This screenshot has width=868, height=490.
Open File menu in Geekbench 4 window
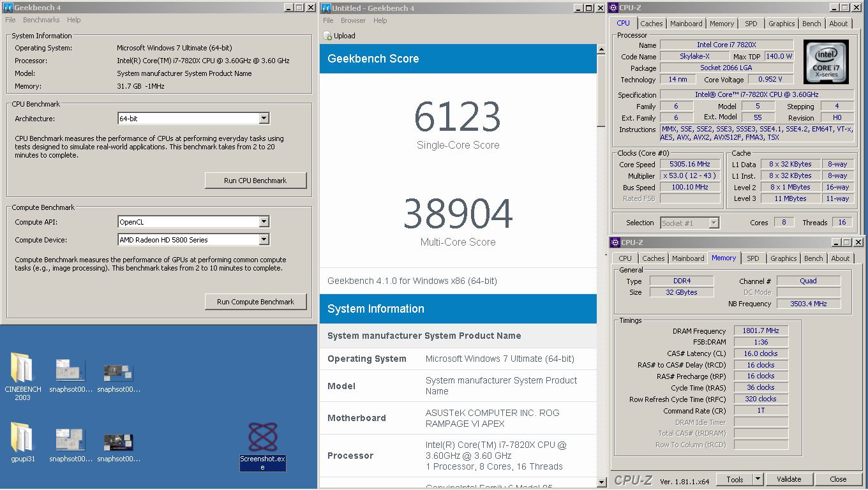[10, 20]
